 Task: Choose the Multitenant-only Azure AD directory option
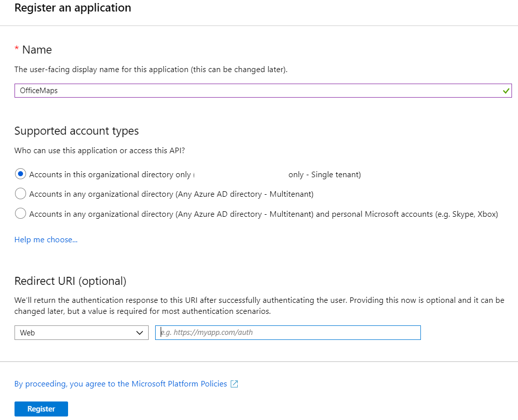(x=21, y=194)
